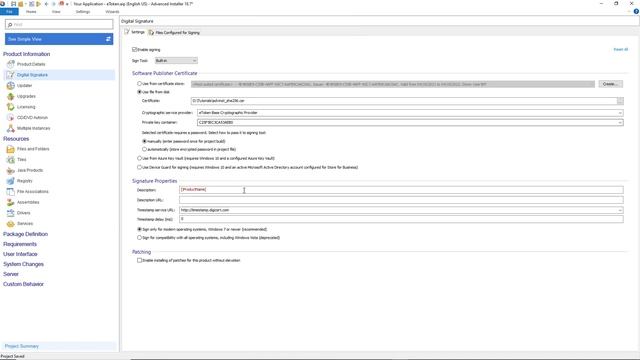Open the Licensing page
This screenshot has height=360, width=640.
(26, 107)
